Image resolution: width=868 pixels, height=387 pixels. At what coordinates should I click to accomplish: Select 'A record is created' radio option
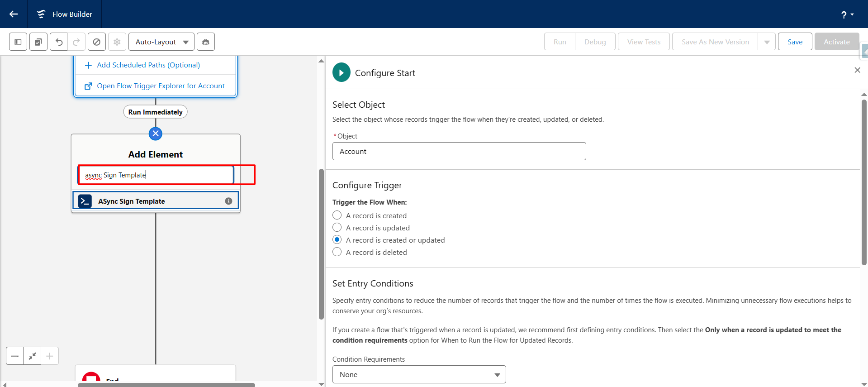pos(337,215)
